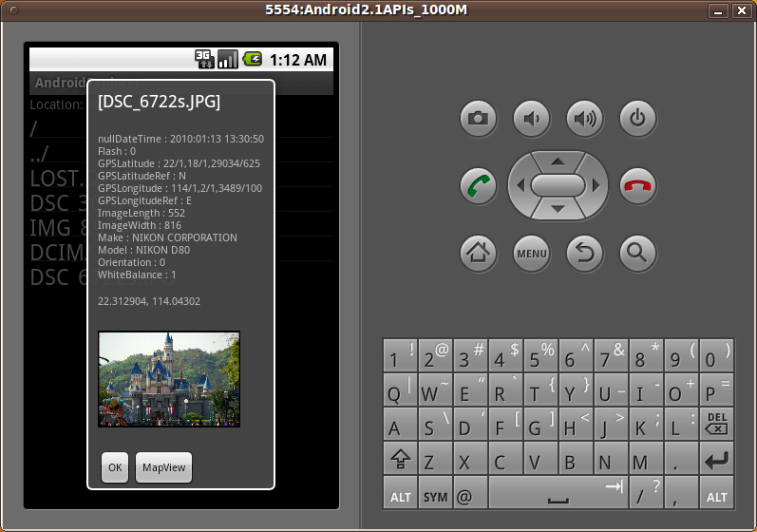Viewport: 757px width, 532px height.
Task: Click the T key
Action: point(540,389)
